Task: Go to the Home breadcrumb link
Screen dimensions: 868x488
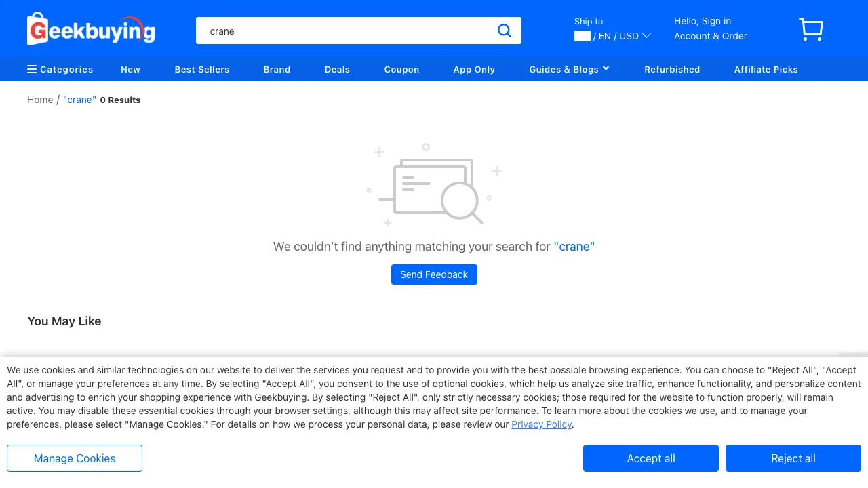Action: coord(40,100)
